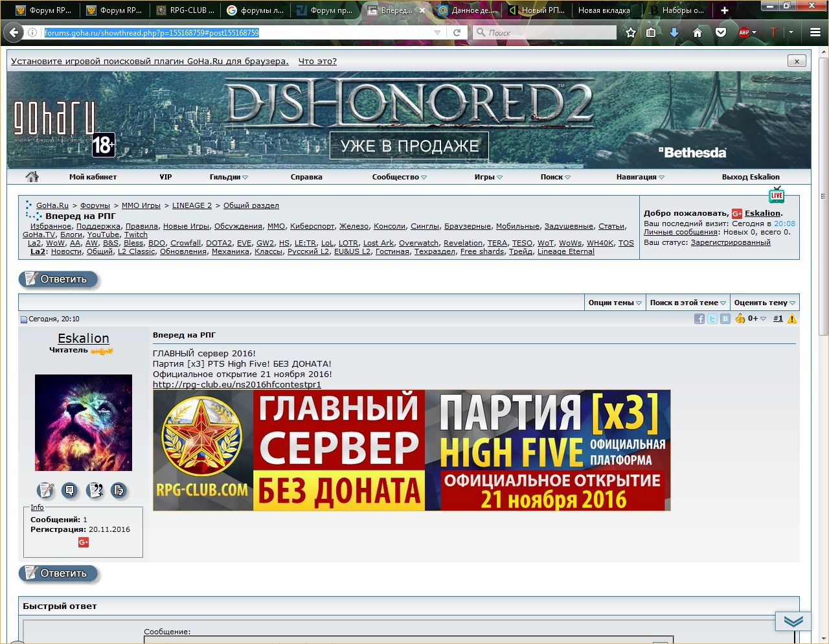Share the post on VK
The width and height of the screenshot is (829, 644).
click(725, 319)
